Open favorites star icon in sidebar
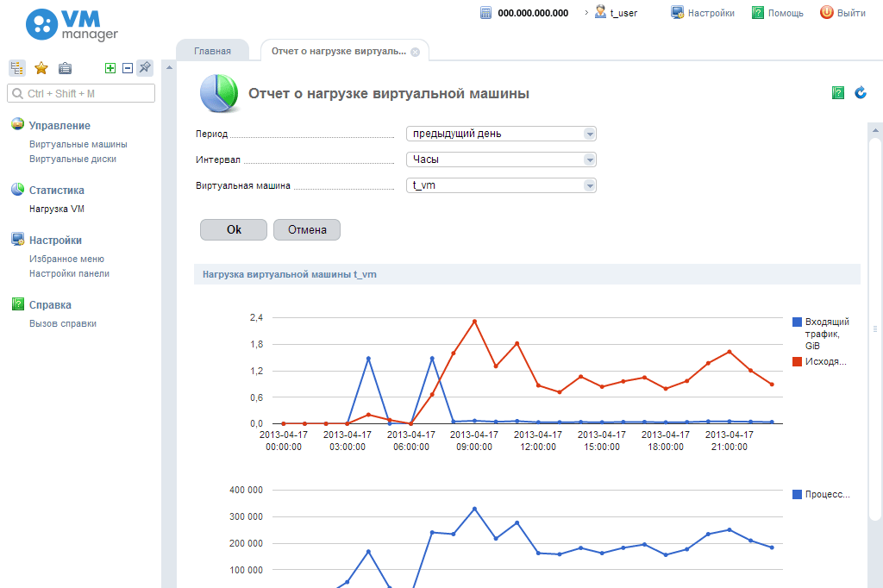 point(41,68)
